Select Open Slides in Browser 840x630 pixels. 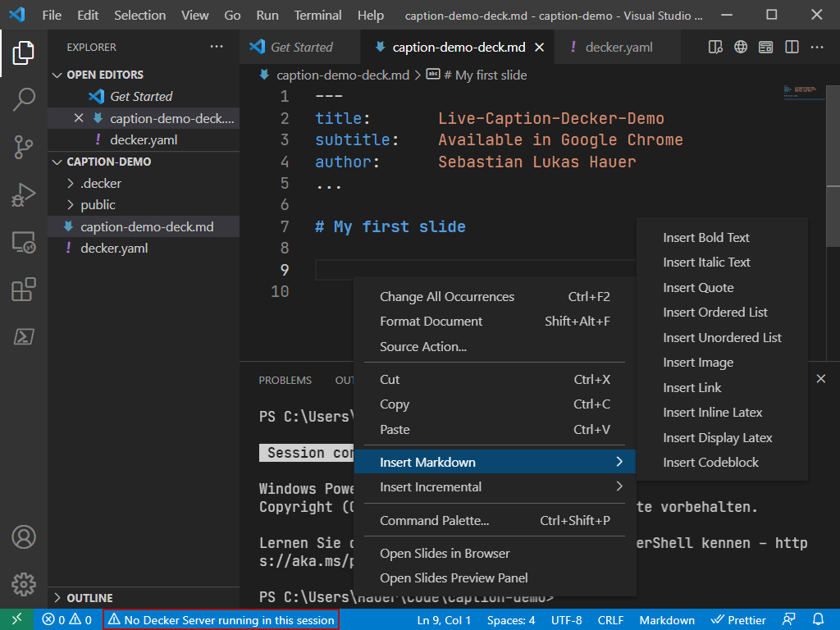[x=445, y=554]
